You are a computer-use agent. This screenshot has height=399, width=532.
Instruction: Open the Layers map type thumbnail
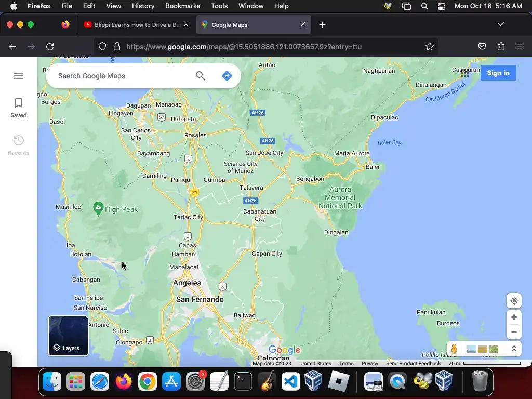[x=68, y=336]
